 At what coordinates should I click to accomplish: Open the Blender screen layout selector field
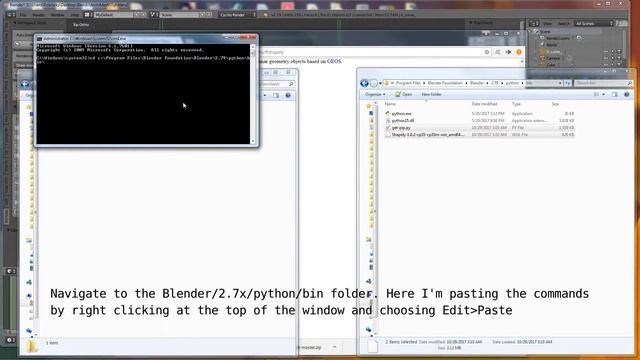click(114, 15)
